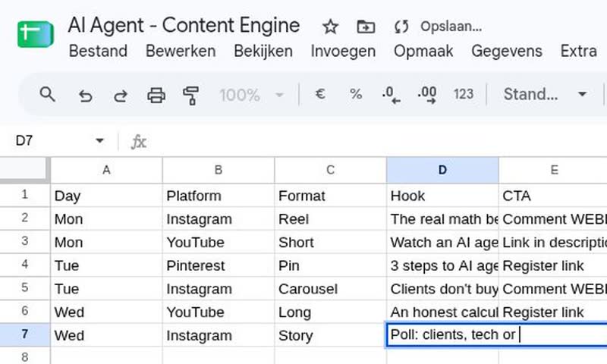
Task: Select row 5 header
Action: click(25, 288)
